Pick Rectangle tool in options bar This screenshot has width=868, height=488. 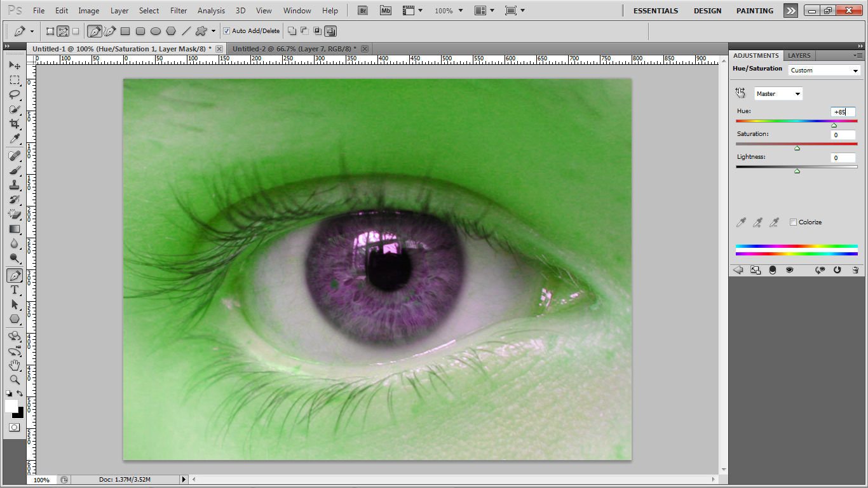point(125,30)
